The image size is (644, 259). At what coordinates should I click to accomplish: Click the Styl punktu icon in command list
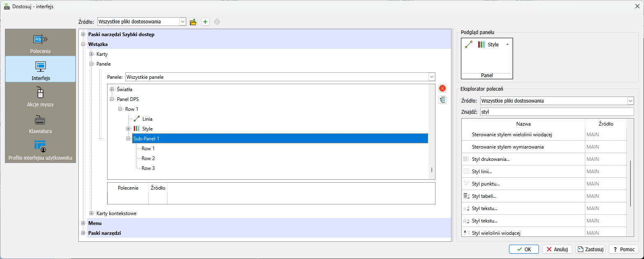tap(466, 184)
